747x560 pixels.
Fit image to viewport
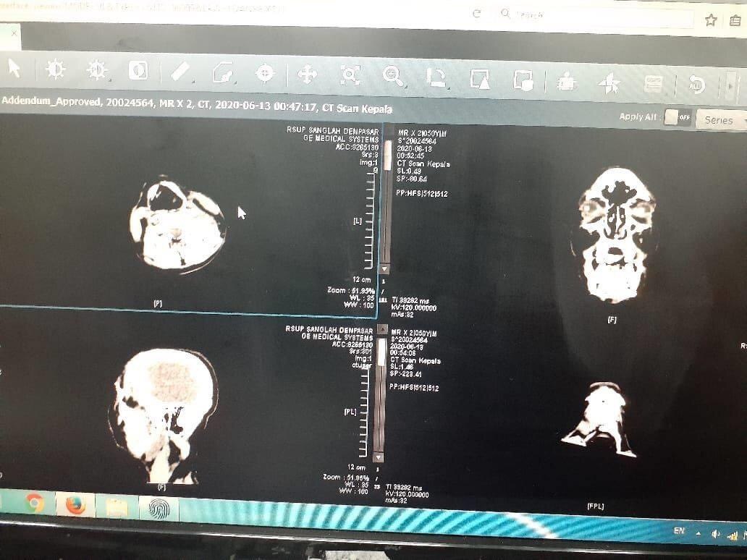(350, 76)
